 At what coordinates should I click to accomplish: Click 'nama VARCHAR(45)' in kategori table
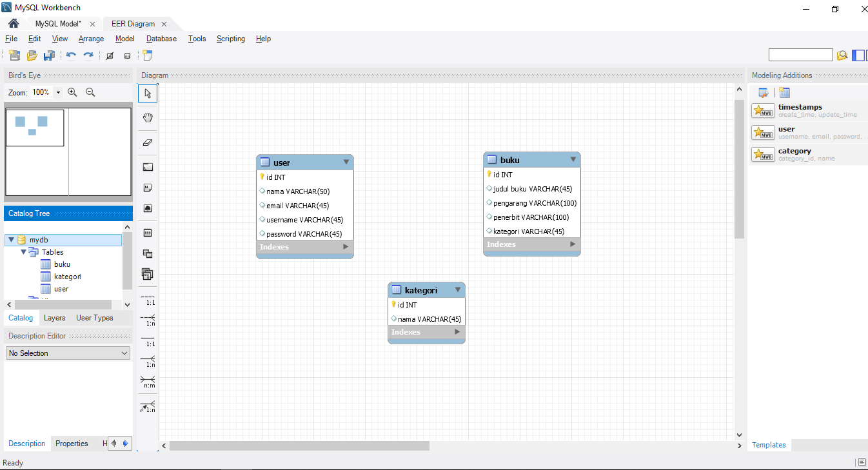point(429,319)
